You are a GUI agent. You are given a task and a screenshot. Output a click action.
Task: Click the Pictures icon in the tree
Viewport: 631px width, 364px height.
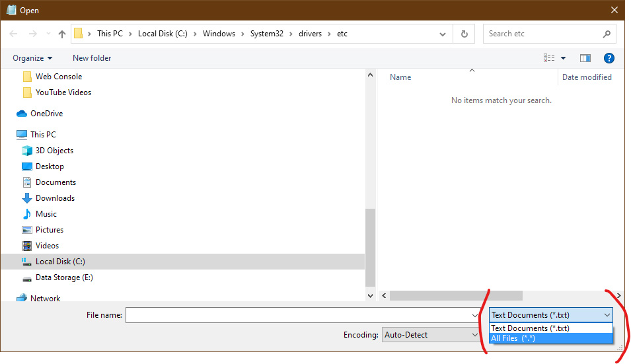(x=27, y=230)
